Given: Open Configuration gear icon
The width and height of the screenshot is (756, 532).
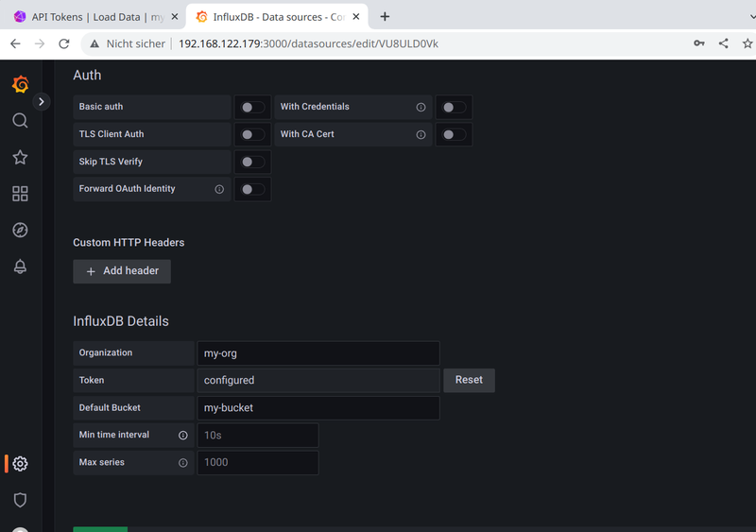Looking at the screenshot, I should [20, 464].
